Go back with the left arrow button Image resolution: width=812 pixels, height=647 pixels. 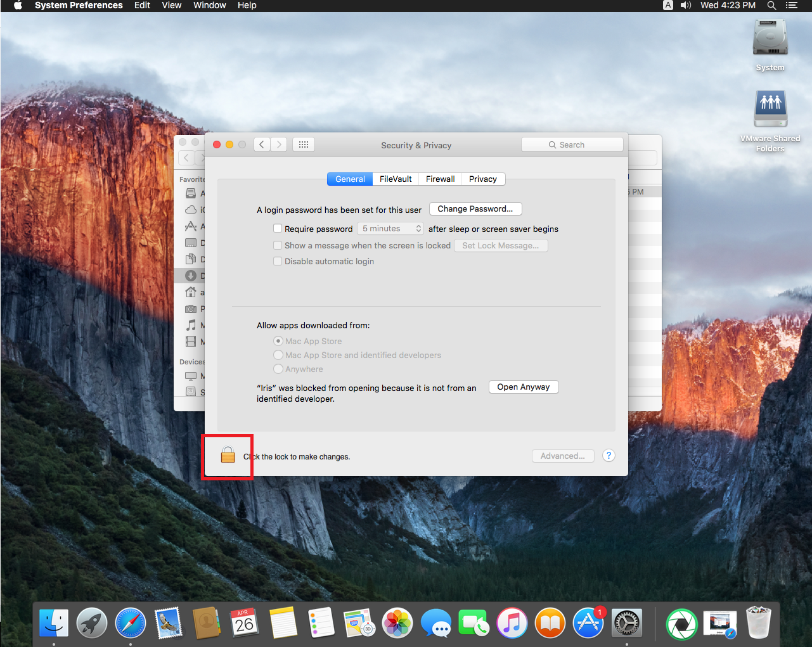tap(262, 144)
